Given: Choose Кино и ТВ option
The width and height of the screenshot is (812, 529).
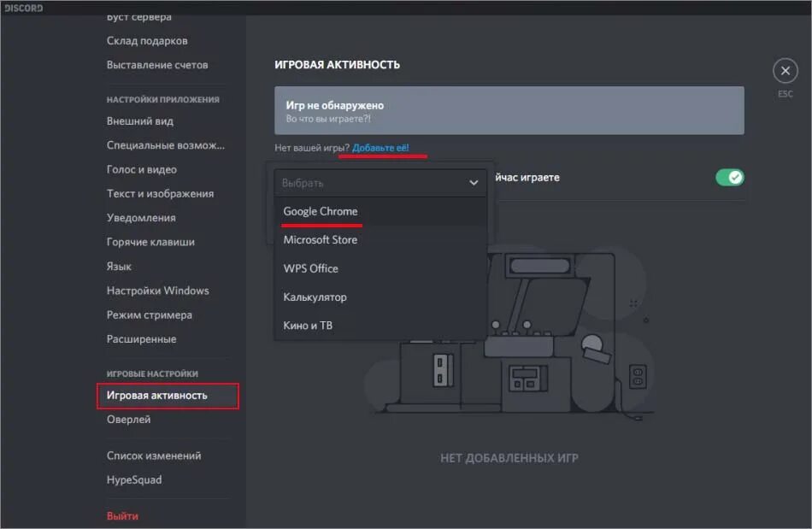Looking at the screenshot, I should point(380,326).
